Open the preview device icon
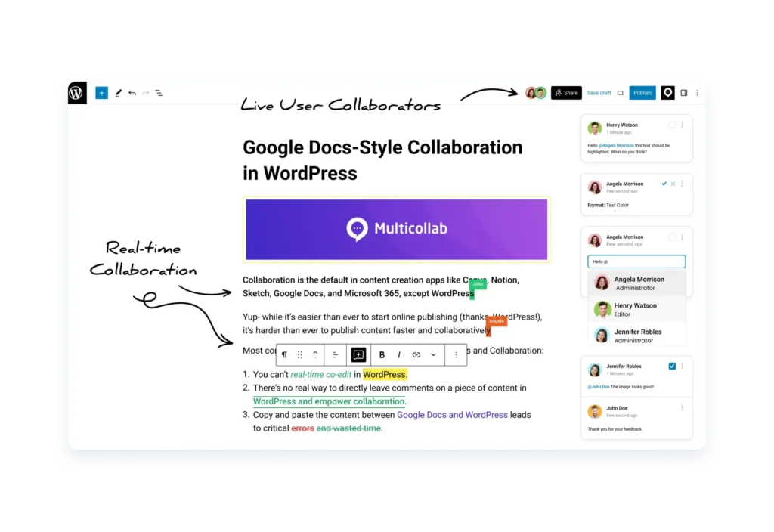Viewport: 774px width, 532px height. (620, 93)
